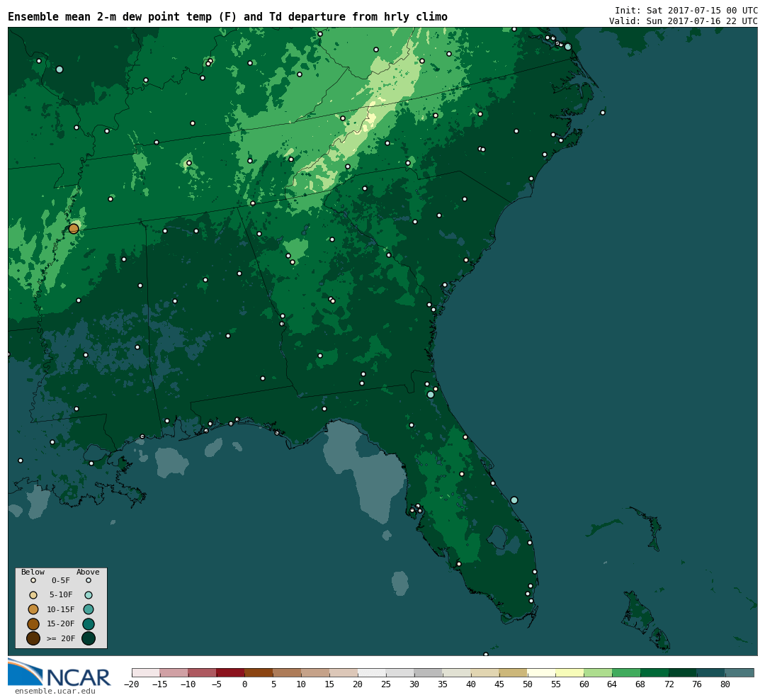Click the '80' color bar tick label
The image size is (765, 700).
pos(725,684)
